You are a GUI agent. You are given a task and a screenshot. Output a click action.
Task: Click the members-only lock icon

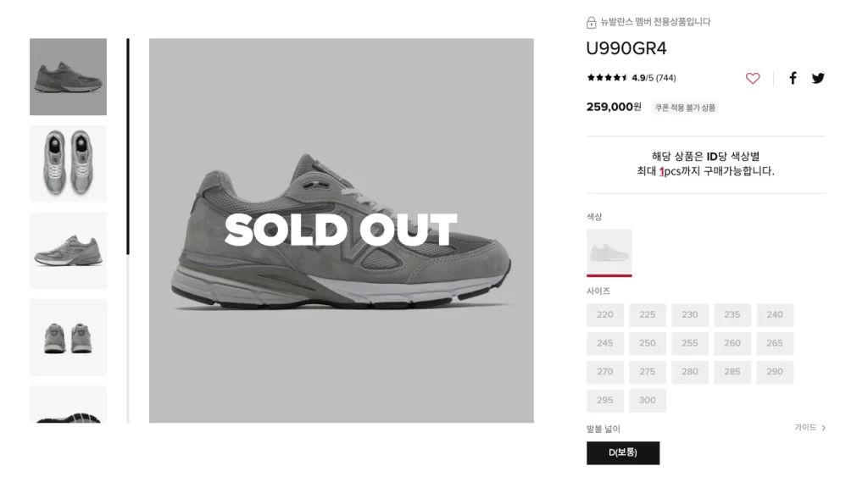coord(592,22)
